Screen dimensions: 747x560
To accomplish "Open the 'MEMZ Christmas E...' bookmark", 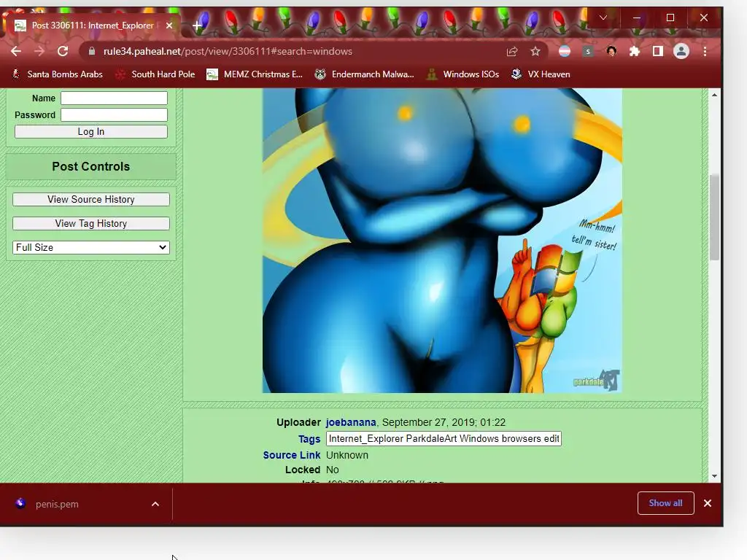I will 255,74.
